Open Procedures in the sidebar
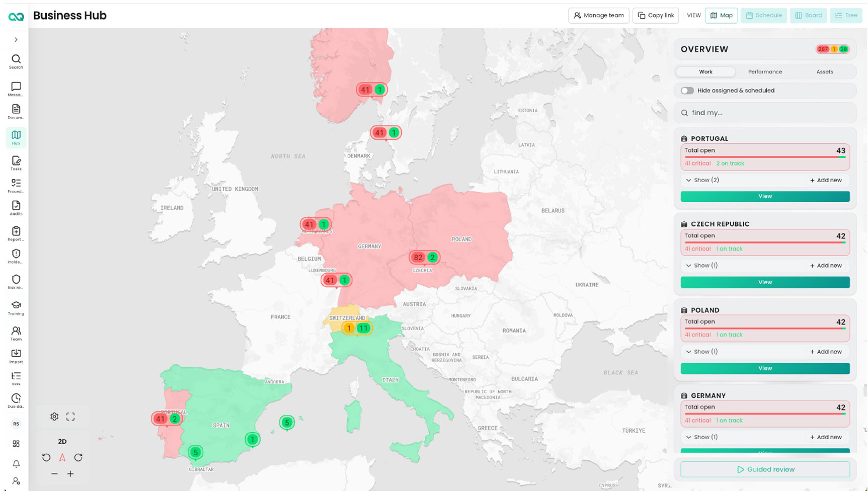868x492 pixels. click(x=16, y=186)
